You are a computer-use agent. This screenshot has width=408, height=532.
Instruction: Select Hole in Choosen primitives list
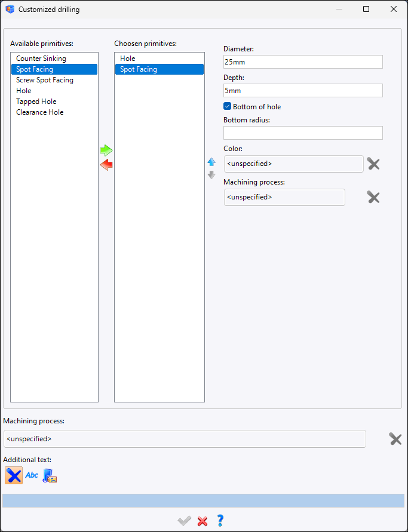128,59
